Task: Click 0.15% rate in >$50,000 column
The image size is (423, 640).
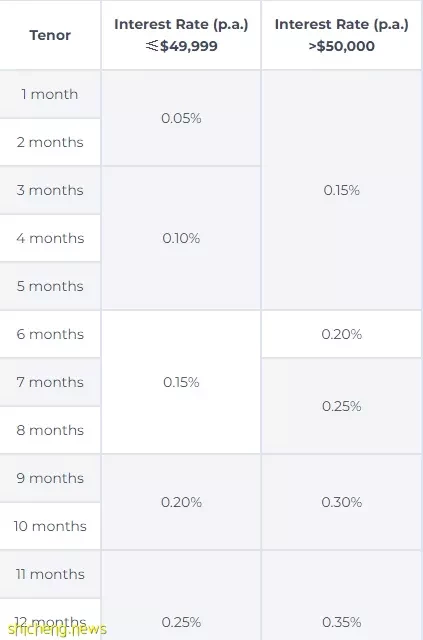Action: point(341,190)
